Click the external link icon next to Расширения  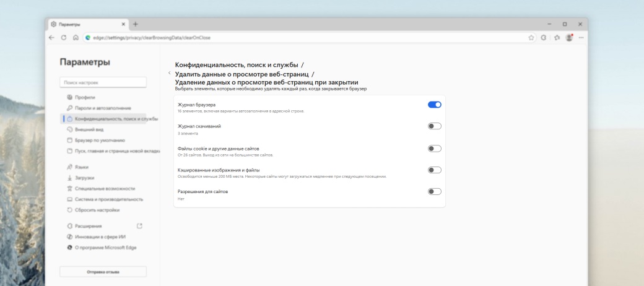pos(139,226)
